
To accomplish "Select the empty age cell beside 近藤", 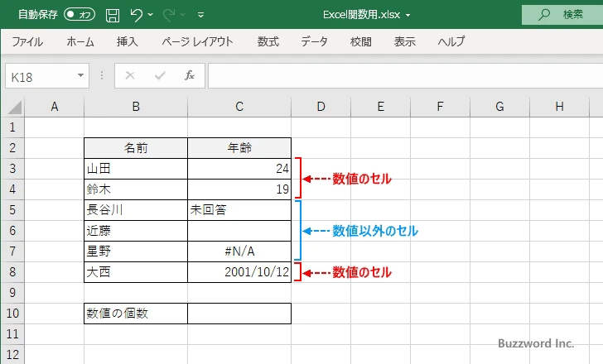I will pyautogui.click(x=239, y=231).
